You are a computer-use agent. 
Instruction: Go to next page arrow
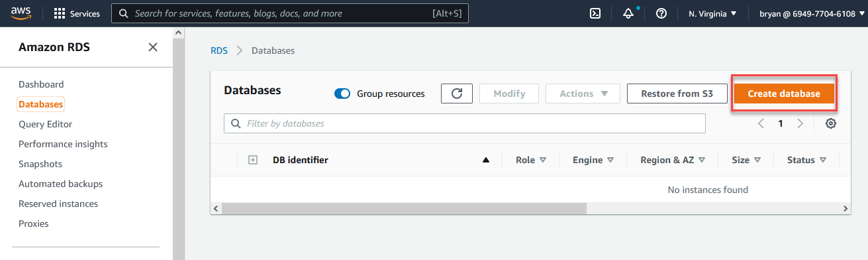click(x=800, y=123)
